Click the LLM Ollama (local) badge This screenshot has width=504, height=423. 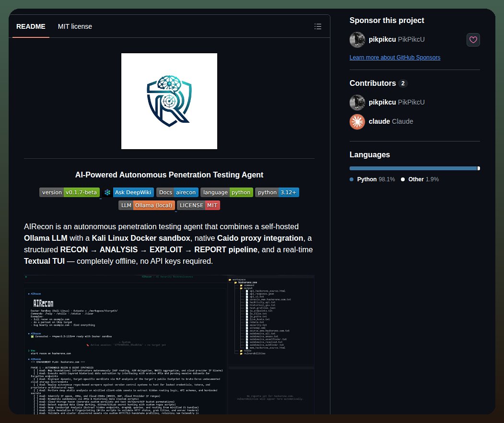(x=147, y=205)
